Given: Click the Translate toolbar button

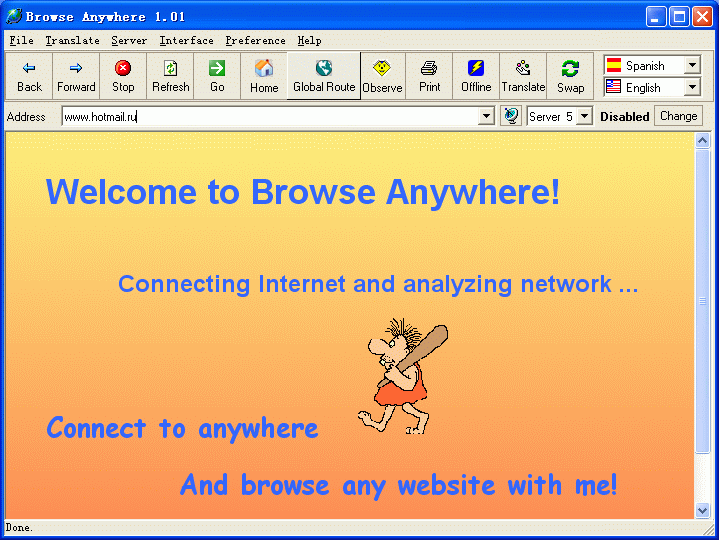Looking at the screenshot, I should [x=523, y=76].
